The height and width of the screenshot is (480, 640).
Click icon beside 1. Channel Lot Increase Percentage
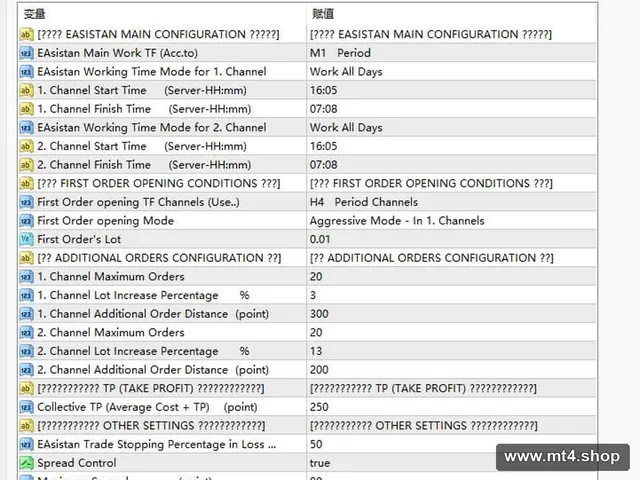point(26,296)
